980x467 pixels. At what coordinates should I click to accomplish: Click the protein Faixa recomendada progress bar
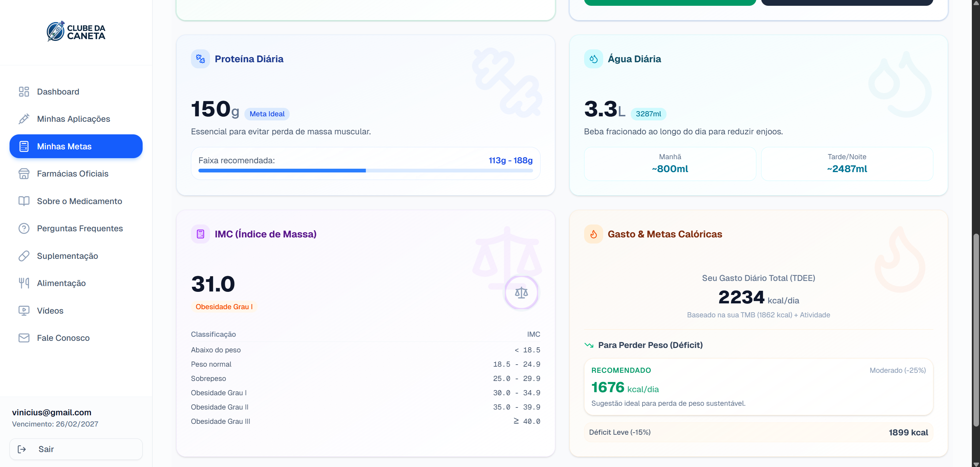point(365,171)
